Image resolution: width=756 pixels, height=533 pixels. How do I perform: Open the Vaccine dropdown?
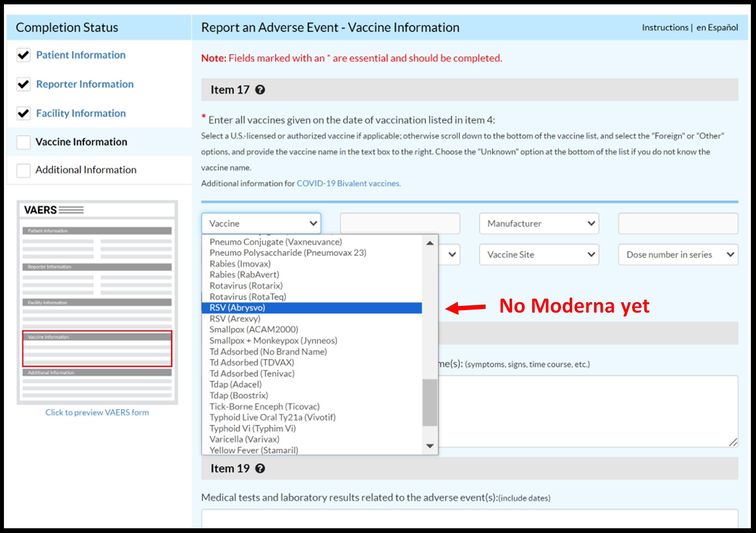(x=261, y=223)
